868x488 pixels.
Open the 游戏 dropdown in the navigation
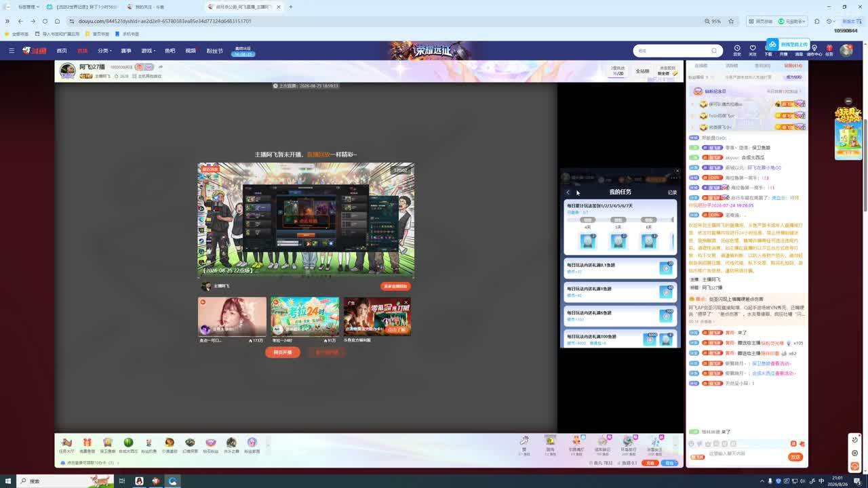[148, 51]
